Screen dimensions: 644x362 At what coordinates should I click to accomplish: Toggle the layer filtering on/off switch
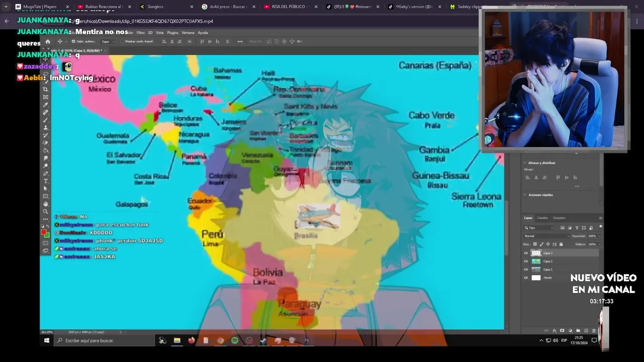coord(601,226)
